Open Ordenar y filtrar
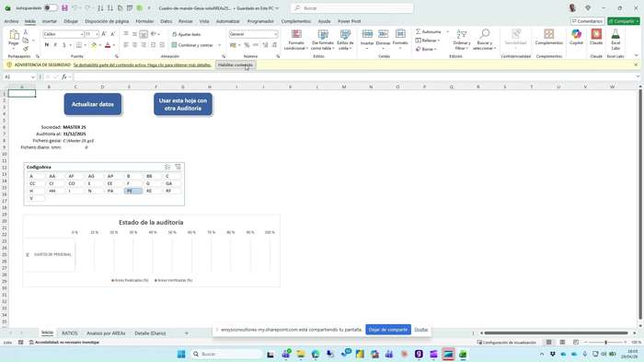Screen dimensions: 644x362 point(462,40)
